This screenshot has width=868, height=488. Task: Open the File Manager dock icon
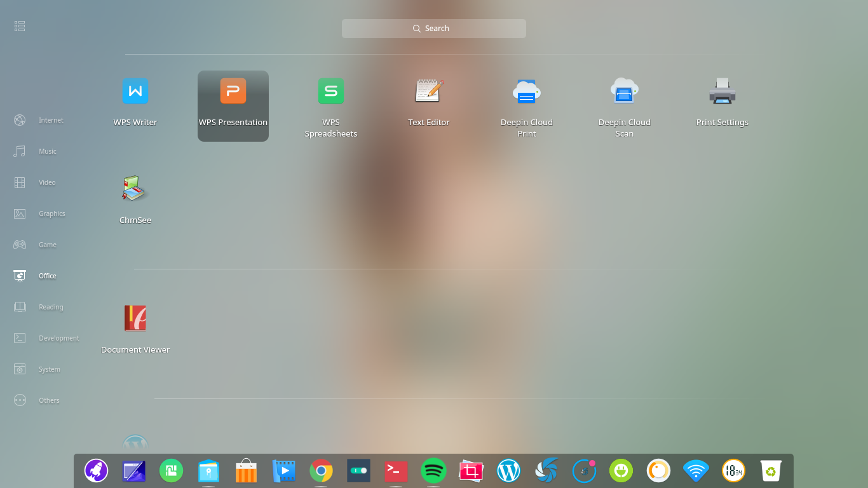tap(208, 471)
